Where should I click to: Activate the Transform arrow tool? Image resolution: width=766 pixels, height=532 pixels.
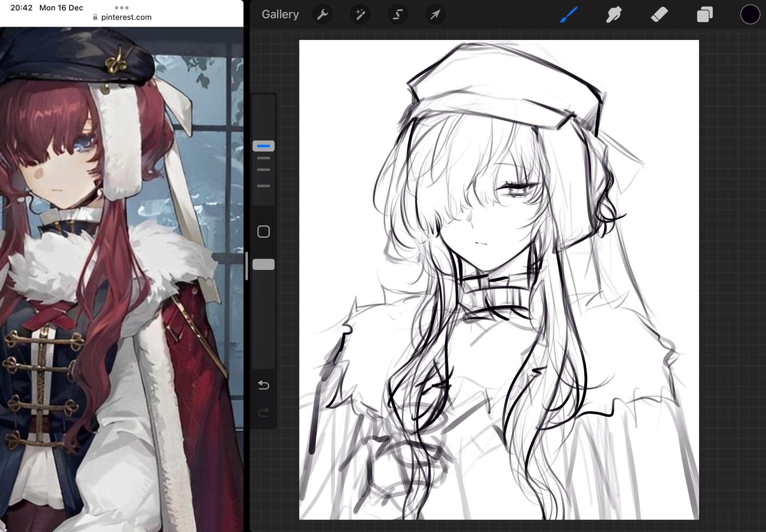(435, 15)
